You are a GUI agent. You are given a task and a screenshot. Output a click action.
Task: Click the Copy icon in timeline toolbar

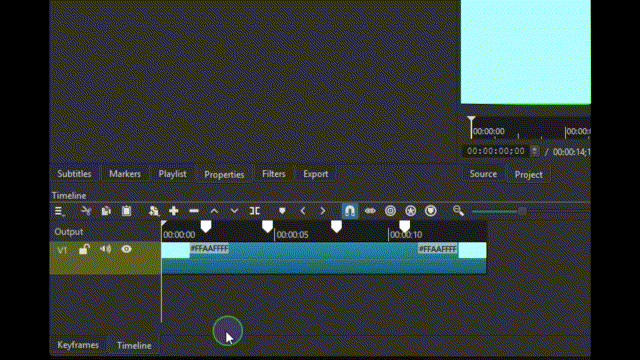106,211
